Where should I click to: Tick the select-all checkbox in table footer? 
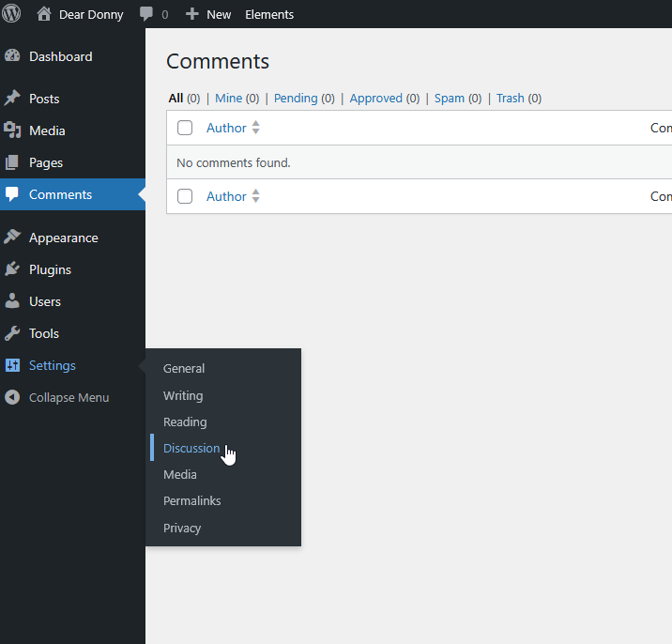(x=185, y=196)
